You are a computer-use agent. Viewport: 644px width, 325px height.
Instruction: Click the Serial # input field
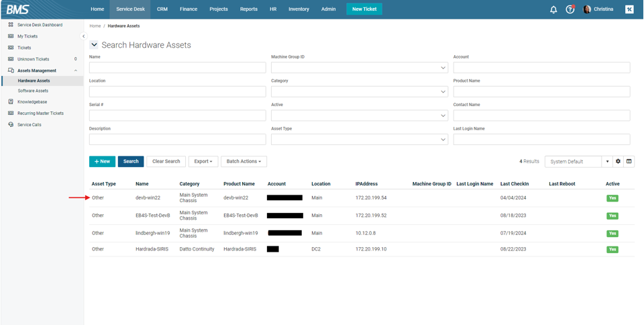(x=177, y=115)
